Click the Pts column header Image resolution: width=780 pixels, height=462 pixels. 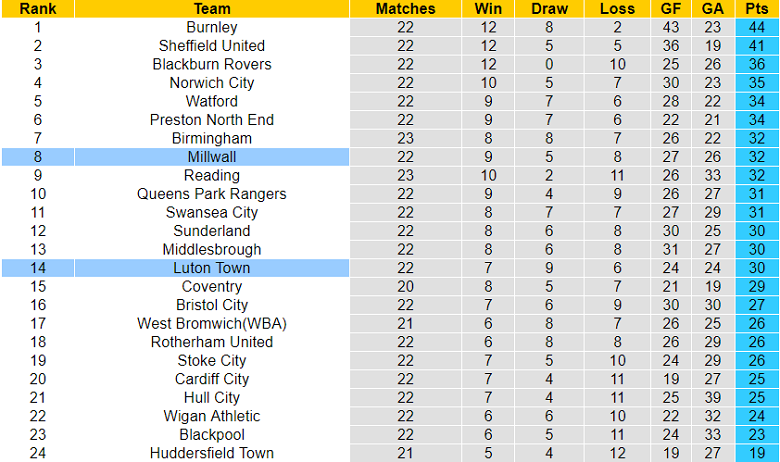756,8
